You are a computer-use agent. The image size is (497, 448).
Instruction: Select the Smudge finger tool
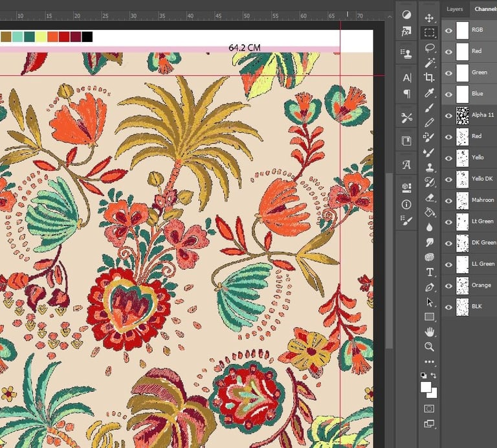pos(429,242)
